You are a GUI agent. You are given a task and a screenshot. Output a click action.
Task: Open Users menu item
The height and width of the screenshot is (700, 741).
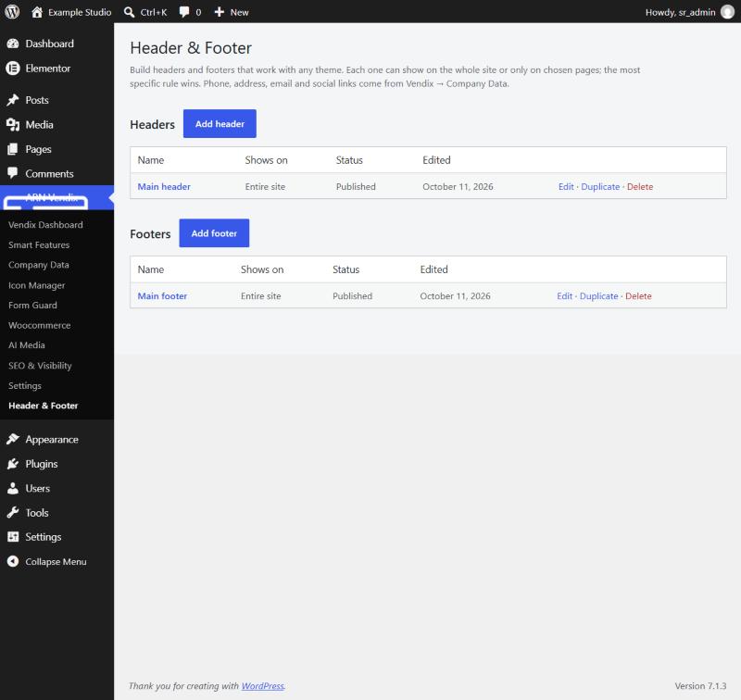point(38,488)
